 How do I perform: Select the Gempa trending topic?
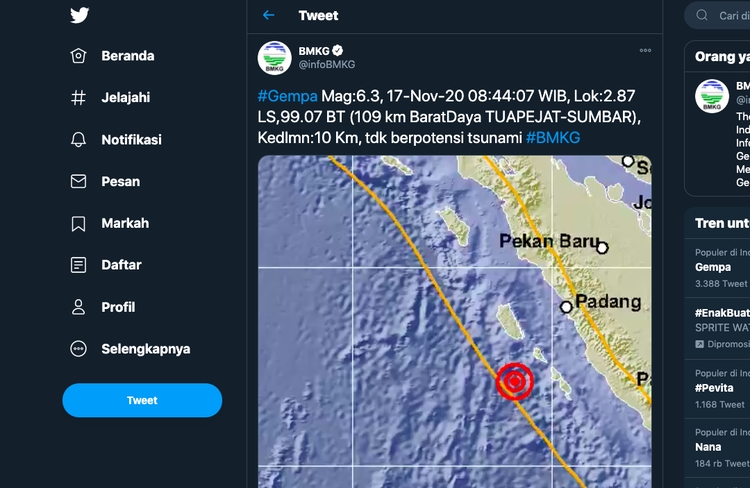point(713,267)
